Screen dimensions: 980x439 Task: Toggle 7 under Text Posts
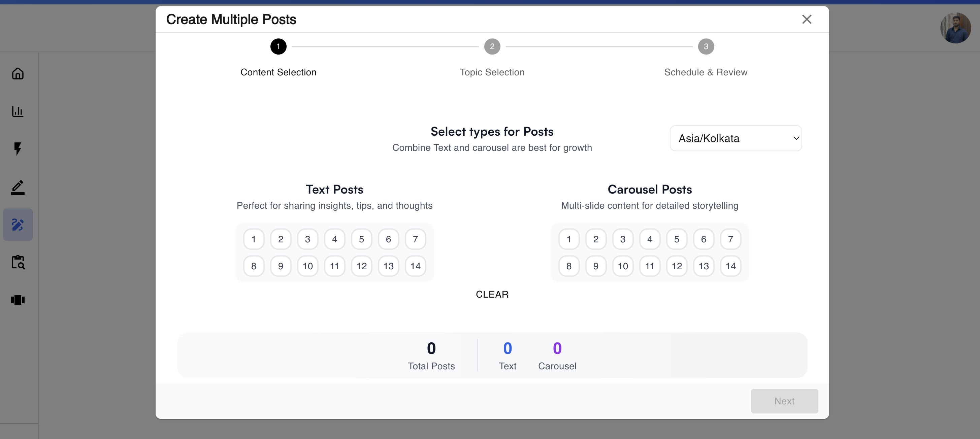(x=415, y=239)
